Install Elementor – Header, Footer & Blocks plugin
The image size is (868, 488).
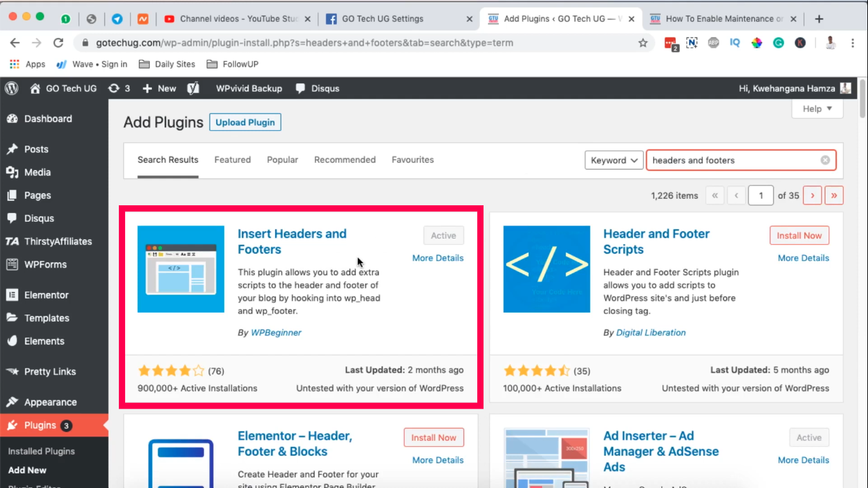[434, 437]
